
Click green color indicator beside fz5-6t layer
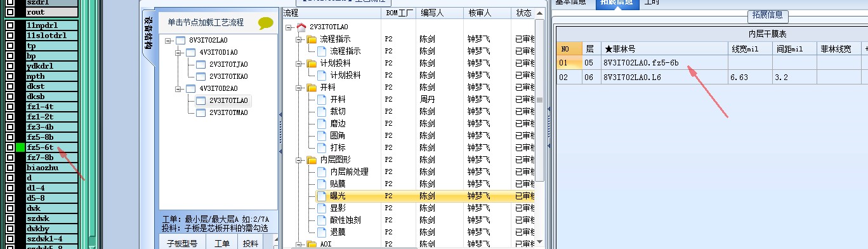(x=20, y=147)
